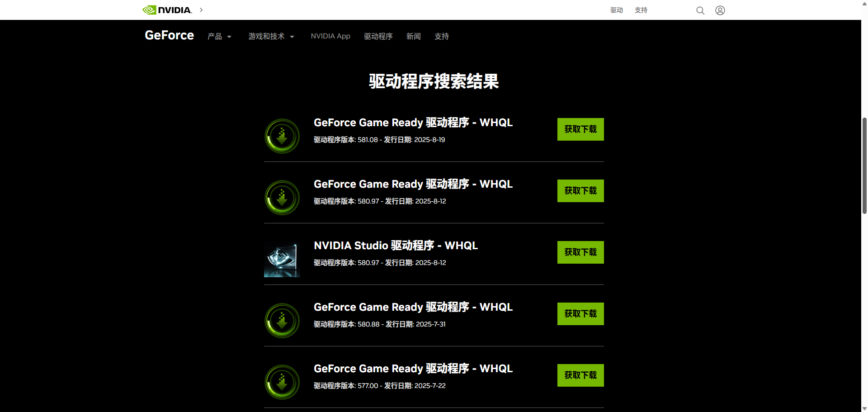Click the download icon for 580.97 Game Ready
Image resolution: width=868 pixels, height=412 pixels.
pyautogui.click(x=282, y=198)
